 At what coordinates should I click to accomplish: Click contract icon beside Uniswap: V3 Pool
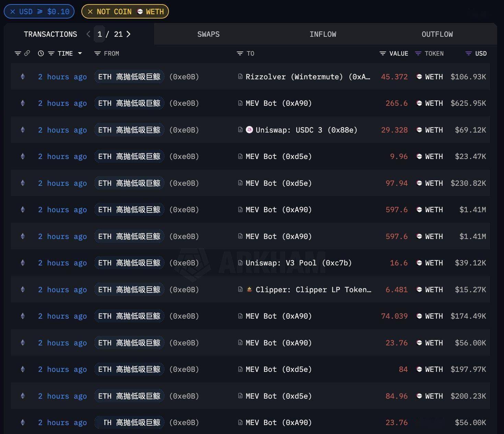tap(240, 263)
